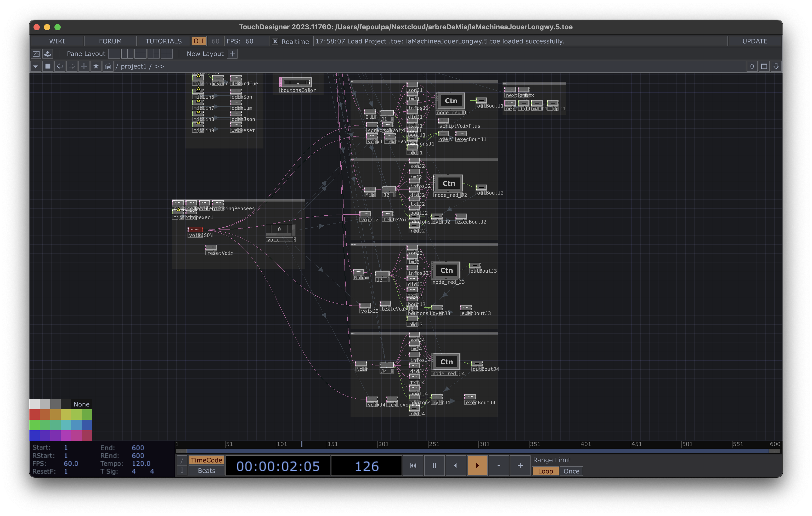This screenshot has width=812, height=516.
Task: Toggle the O|I power button
Action: click(x=199, y=41)
